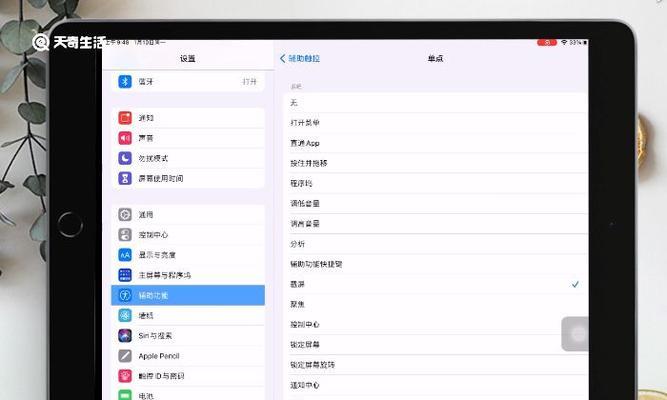Open Display & Brightness (显示与亮度) AA icon
667x400 pixels.
click(x=125, y=255)
